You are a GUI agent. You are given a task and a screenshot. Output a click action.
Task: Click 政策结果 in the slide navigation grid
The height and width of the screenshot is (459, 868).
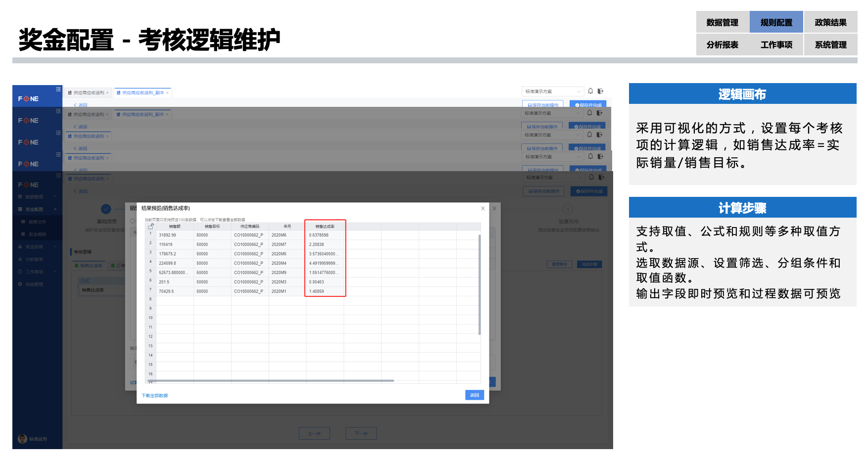(x=831, y=22)
